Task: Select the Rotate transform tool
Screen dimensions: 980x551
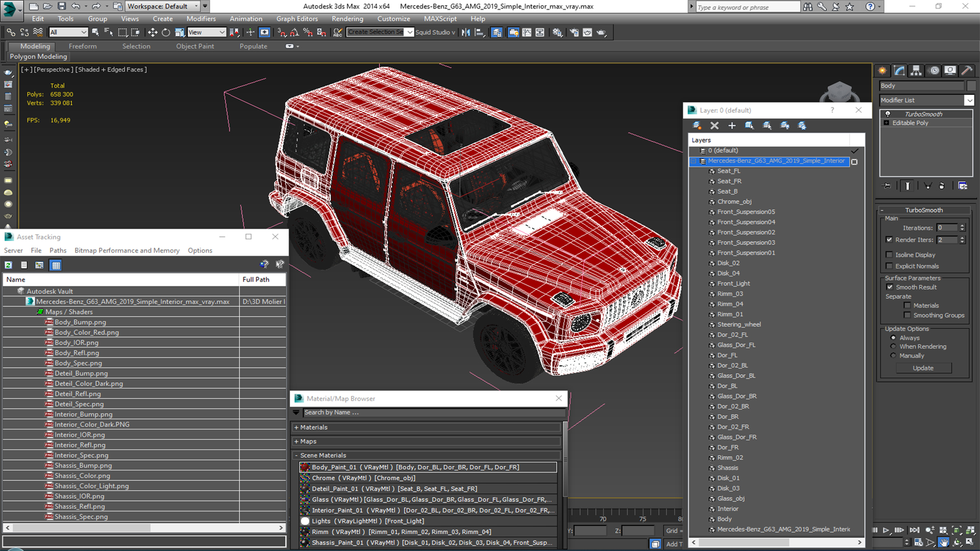Action: [166, 32]
